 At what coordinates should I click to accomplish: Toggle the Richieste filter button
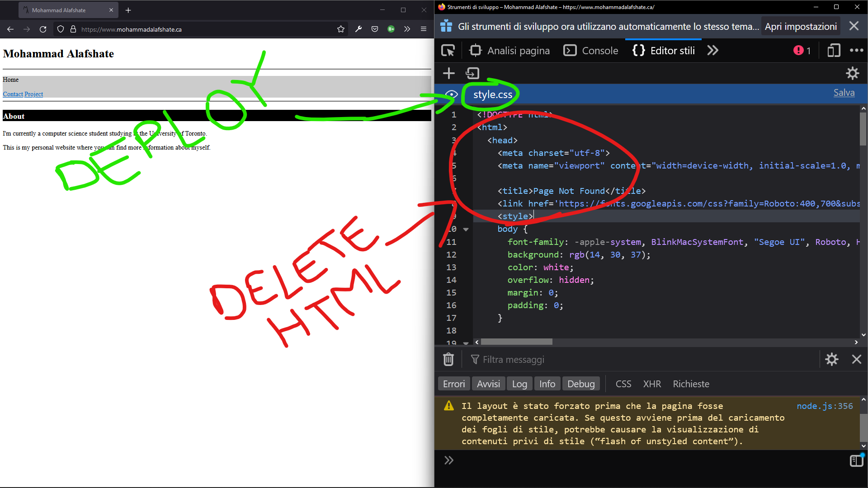pyautogui.click(x=691, y=384)
